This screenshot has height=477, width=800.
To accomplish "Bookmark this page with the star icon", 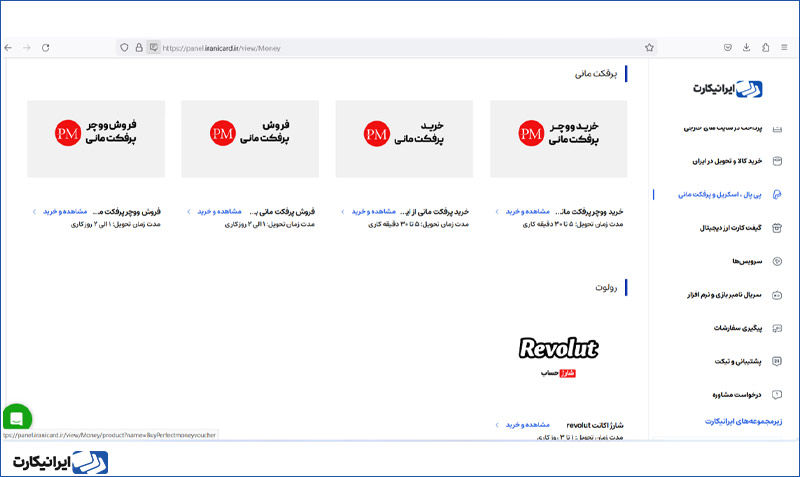I will [649, 48].
